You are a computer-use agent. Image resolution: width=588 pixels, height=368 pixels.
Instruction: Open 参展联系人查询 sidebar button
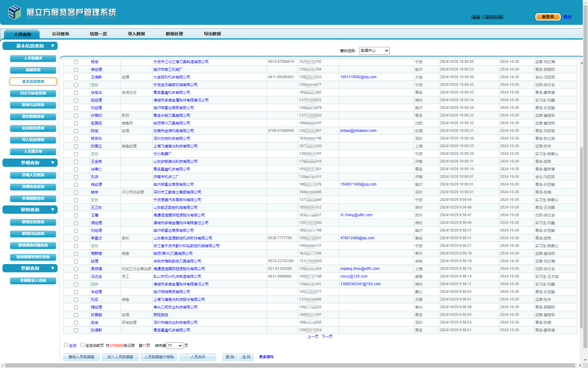click(x=33, y=281)
